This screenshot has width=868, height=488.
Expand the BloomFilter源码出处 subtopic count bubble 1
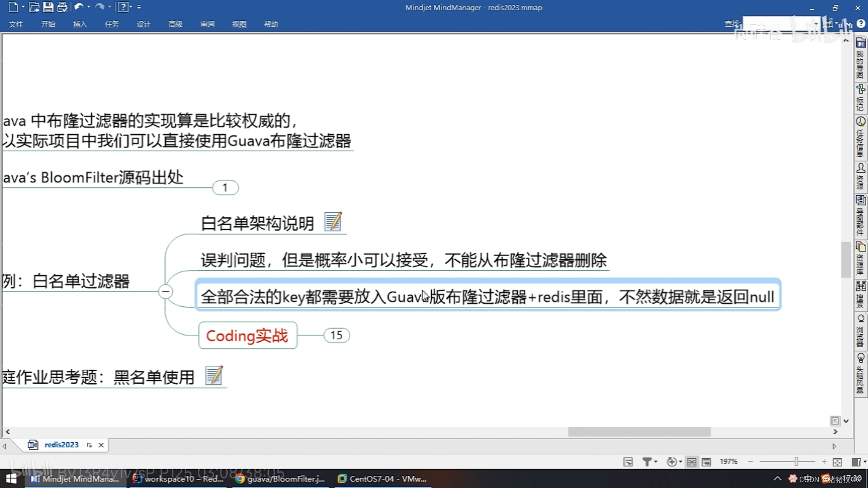point(225,188)
